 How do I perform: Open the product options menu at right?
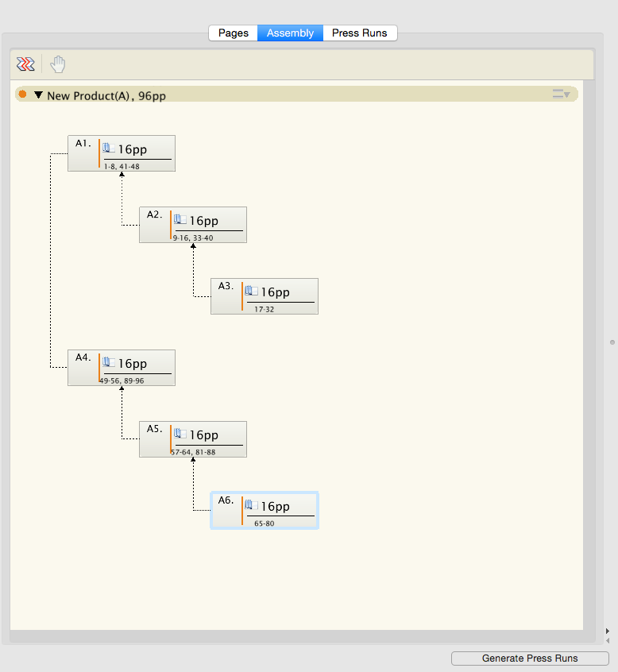(x=561, y=95)
